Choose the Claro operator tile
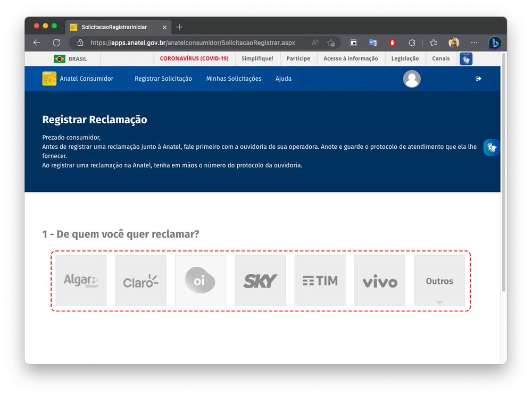Viewport: 532px width, 397px height. coord(140,281)
